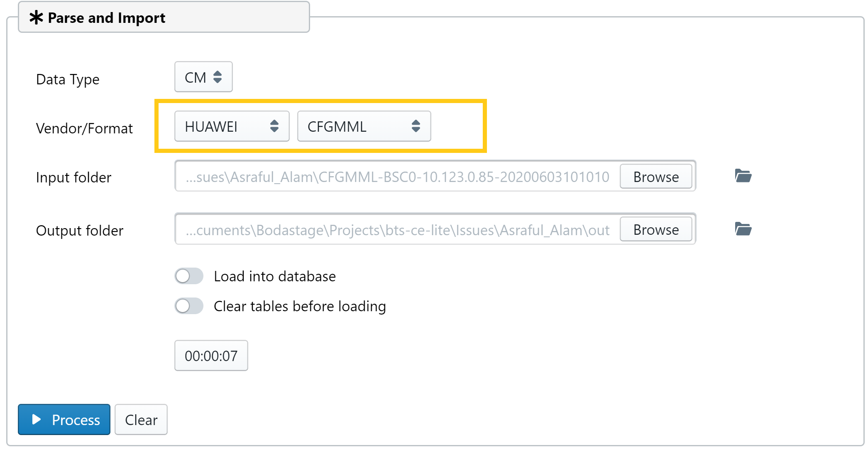The image size is (868, 450).
Task: Click the Clear button
Action: (x=141, y=420)
